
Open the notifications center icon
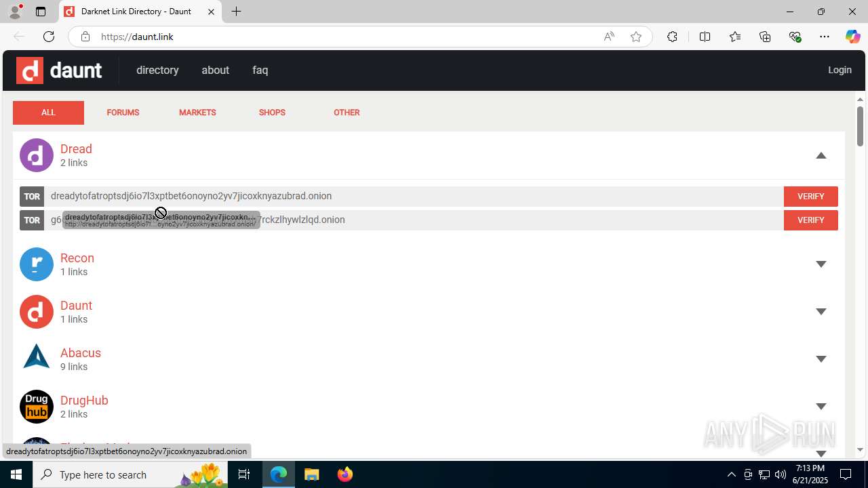point(846,474)
